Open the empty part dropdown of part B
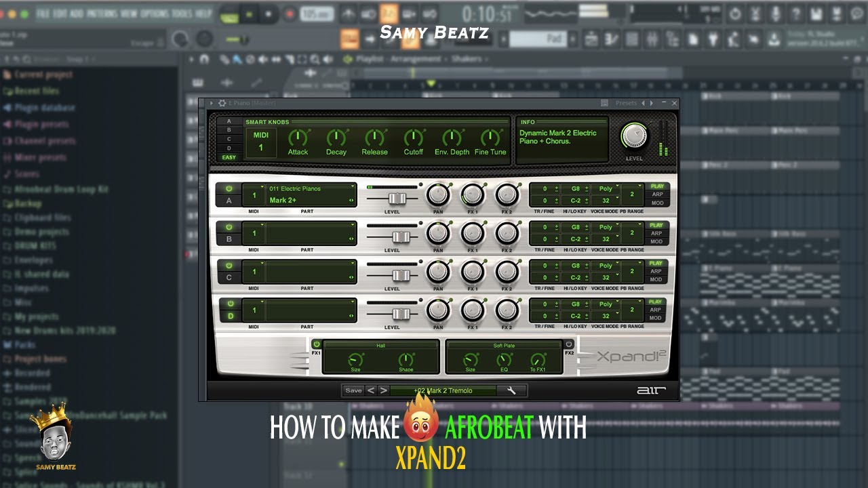 tap(311, 233)
